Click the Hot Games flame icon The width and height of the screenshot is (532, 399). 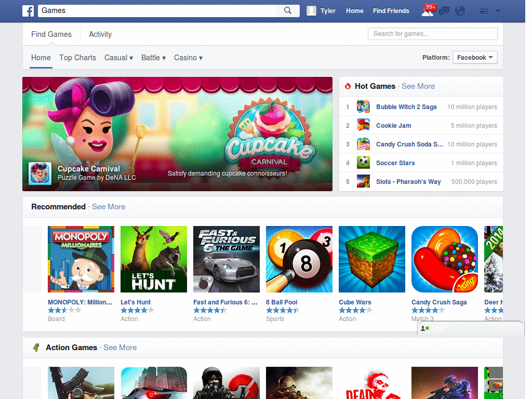coord(348,86)
